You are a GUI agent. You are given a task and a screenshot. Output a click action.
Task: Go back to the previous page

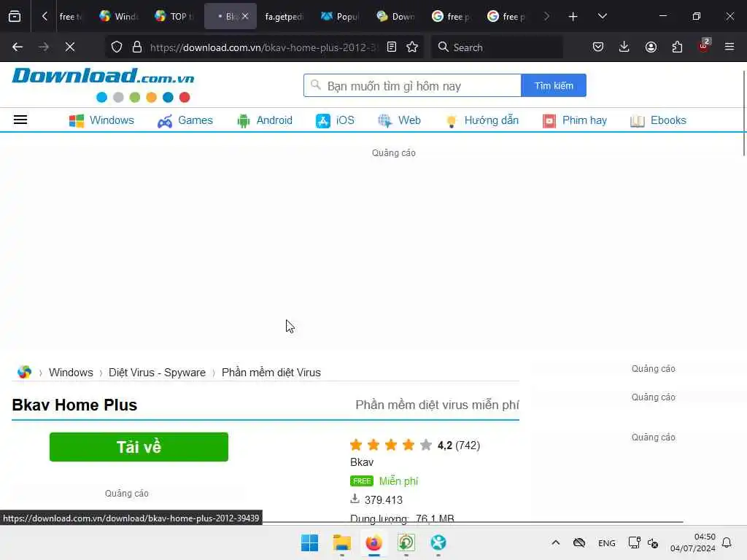pos(18,47)
